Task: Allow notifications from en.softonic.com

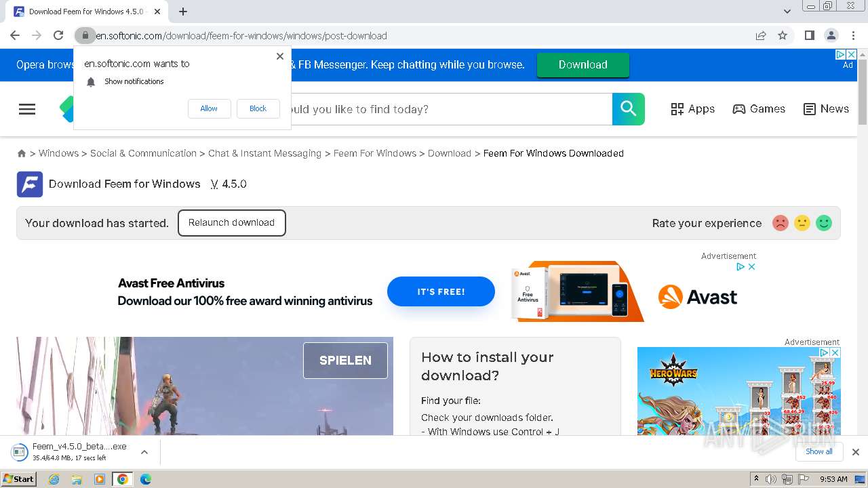Action: pos(209,108)
